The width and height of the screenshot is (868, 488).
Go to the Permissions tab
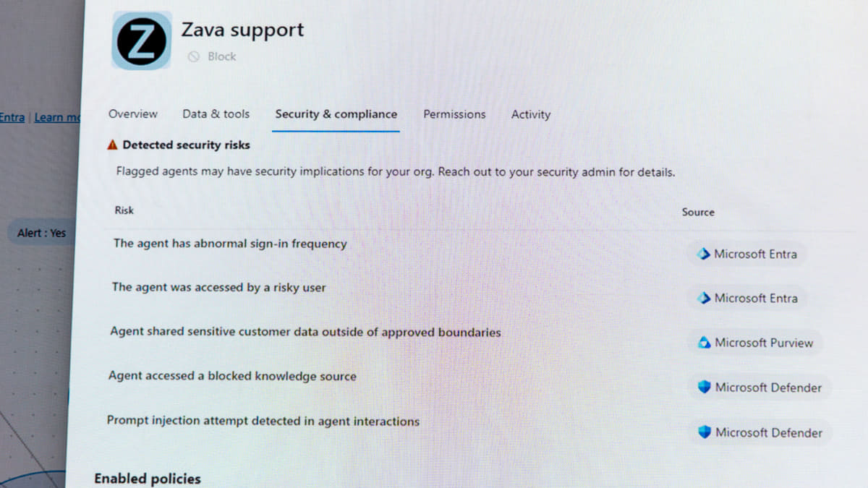[x=454, y=114]
